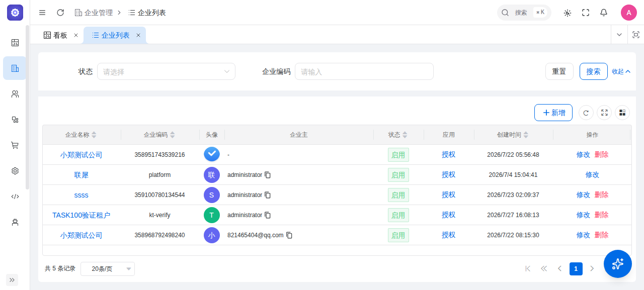The image size is (644, 290).
Task: Refresh the table with circular icon
Action: [586, 113]
